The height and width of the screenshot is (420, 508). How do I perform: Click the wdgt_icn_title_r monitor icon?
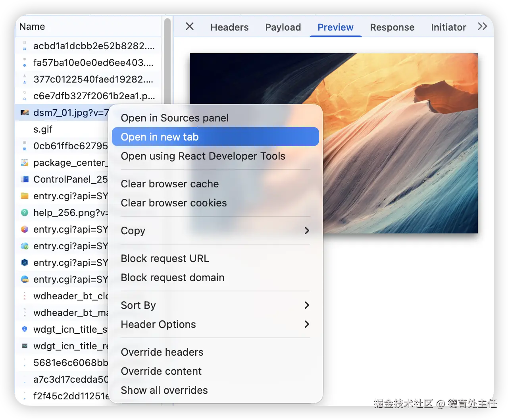point(25,346)
